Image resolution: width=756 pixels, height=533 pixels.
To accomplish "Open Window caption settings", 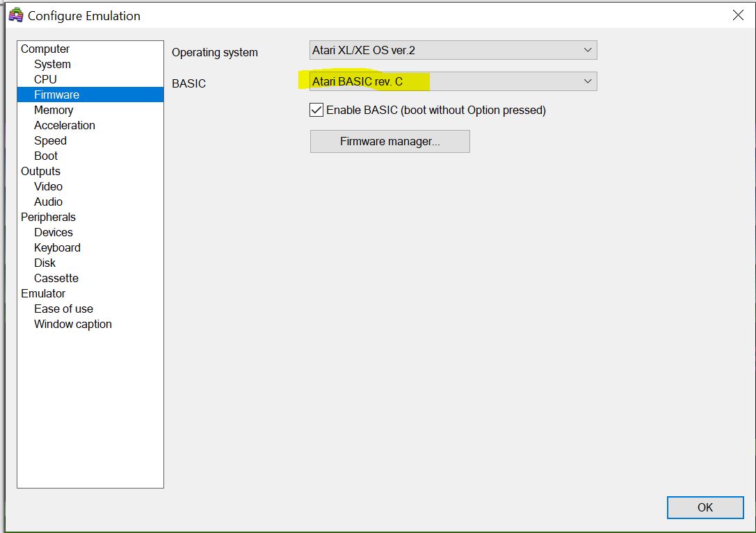I will pos(73,324).
